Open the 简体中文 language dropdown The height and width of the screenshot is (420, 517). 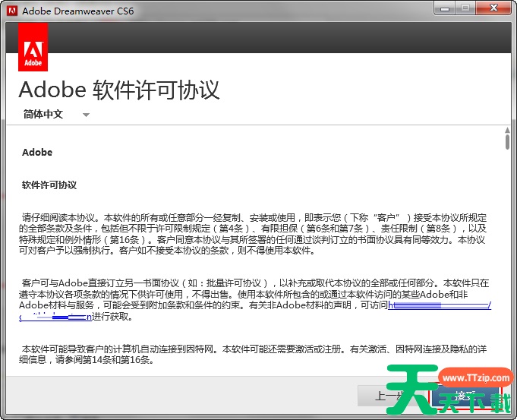click(x=43, y=115)
